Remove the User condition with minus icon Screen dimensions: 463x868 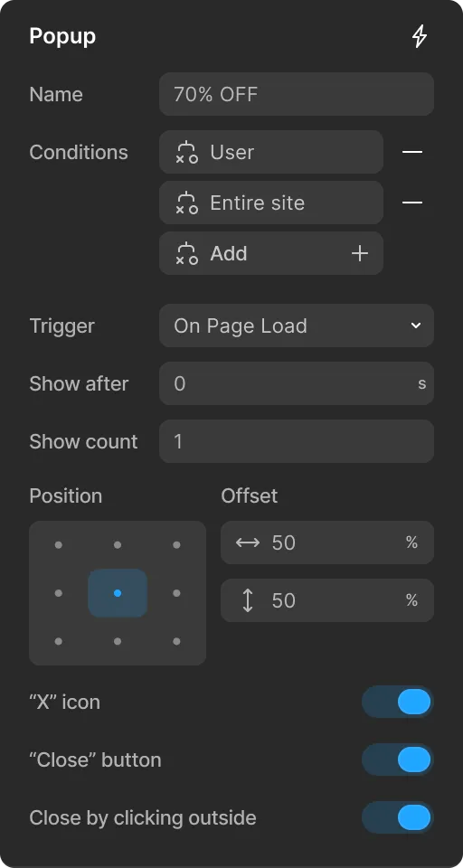pyautogui.click(x=412, y=152)
